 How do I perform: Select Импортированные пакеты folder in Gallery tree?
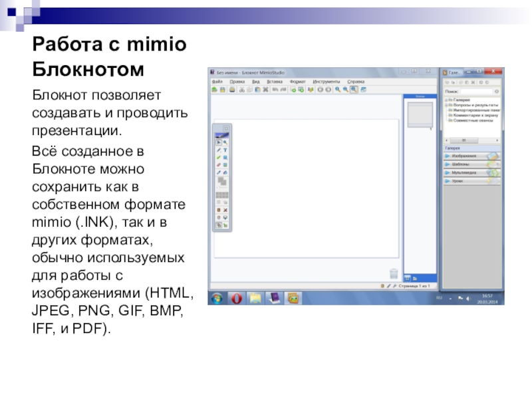tap(474, 110)
